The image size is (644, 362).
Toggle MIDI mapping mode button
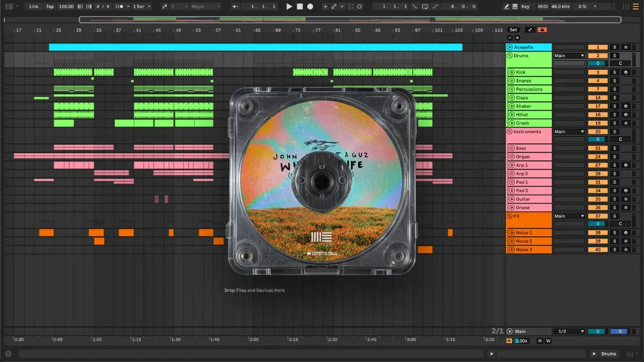(542, 7)
